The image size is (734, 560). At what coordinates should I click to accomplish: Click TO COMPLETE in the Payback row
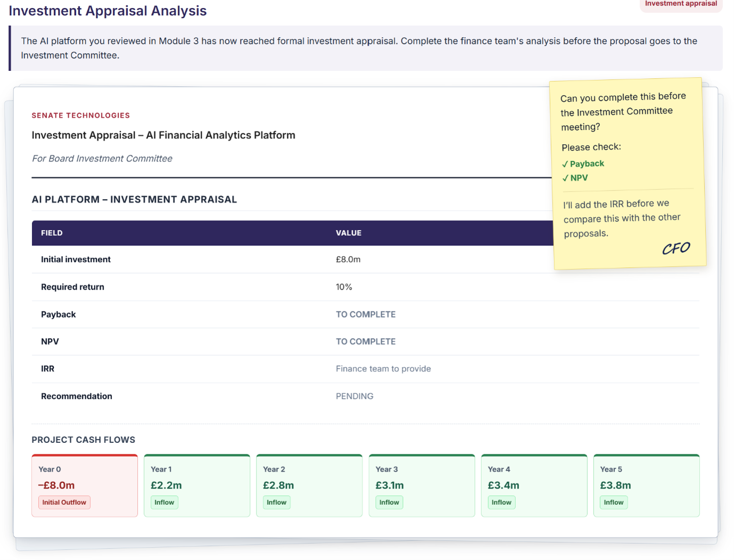[x=366, y=315]
